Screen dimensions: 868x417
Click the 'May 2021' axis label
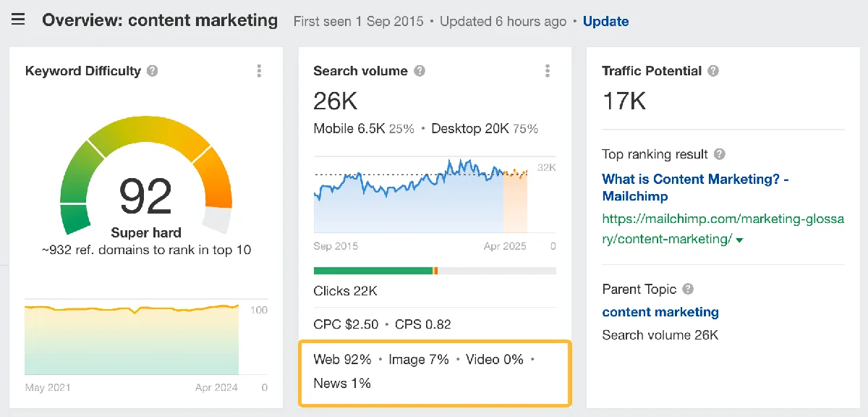(48, 387)
